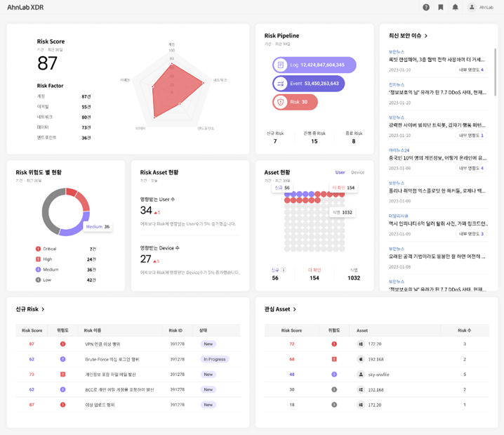Viewport: 504px width, 435px height.
Task: Click the info icon next to 신규 56
Action: tap(284, 270)
